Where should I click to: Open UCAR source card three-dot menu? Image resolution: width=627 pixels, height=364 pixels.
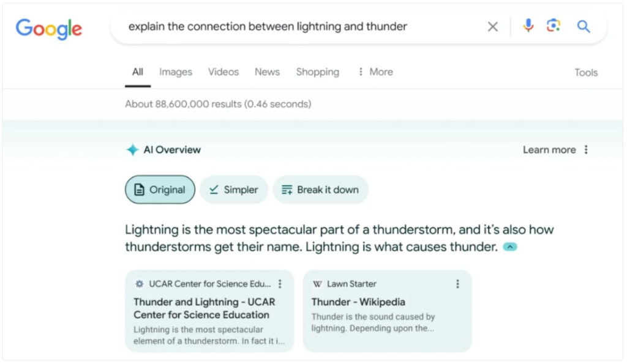[280, 284]
